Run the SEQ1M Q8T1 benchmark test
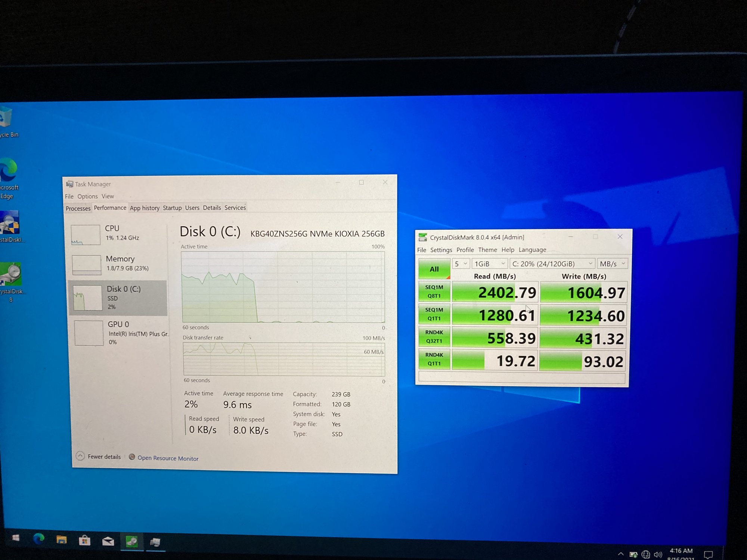 pyautogui.click(x=434, y=292)
